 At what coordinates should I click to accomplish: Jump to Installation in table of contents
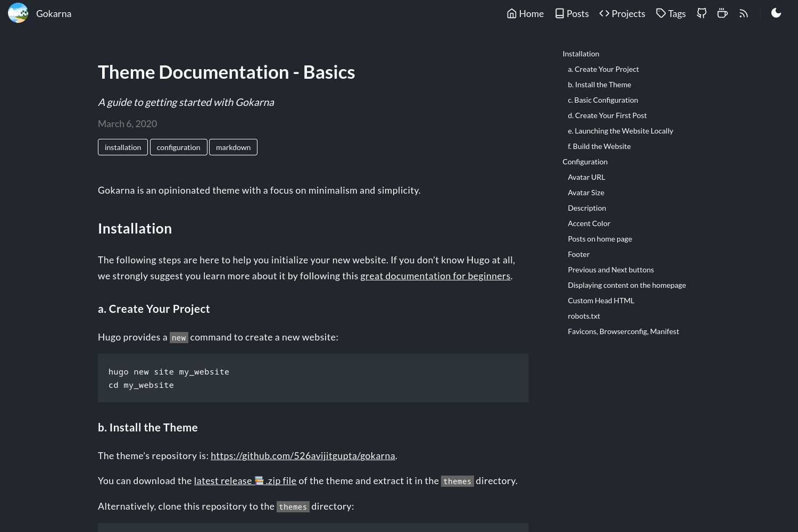(581, 54)
